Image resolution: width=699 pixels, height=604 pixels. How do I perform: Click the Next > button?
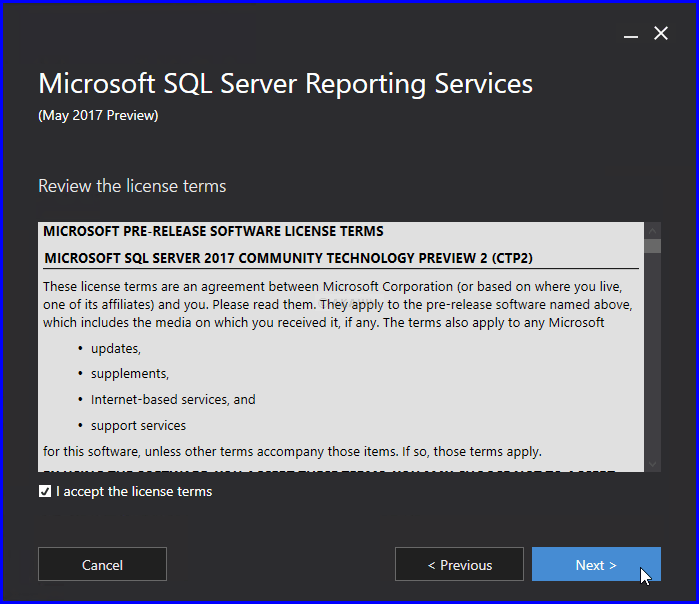pos(596,564)
